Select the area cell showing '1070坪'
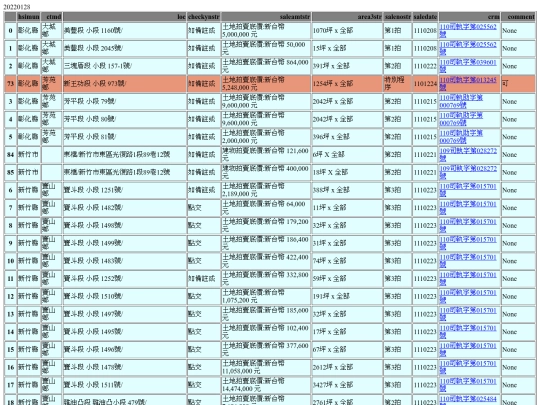 pos(347,31)
